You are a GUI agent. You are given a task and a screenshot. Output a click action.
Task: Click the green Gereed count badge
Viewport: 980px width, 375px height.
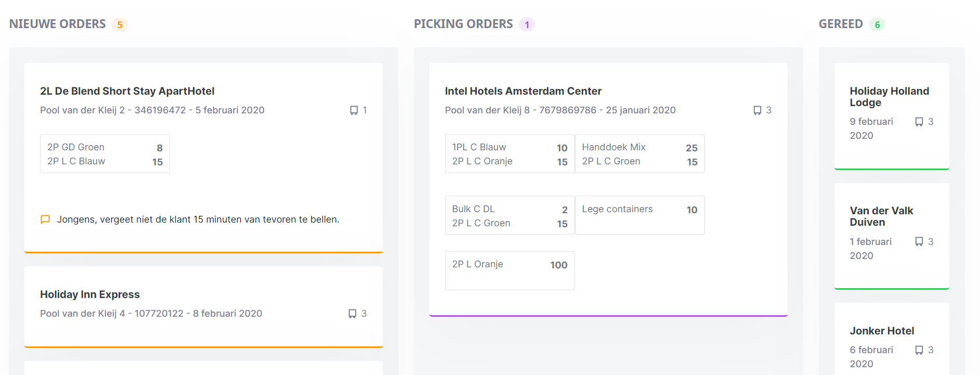coord(878,24)
